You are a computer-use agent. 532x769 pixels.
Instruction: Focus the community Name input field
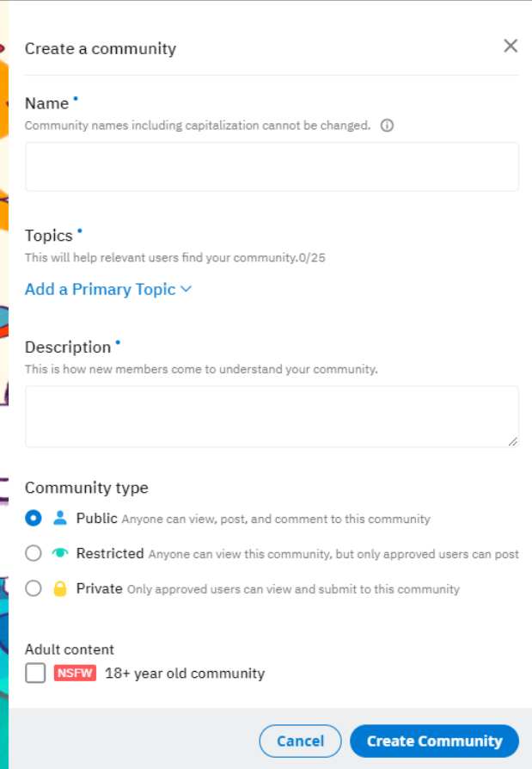272,167
